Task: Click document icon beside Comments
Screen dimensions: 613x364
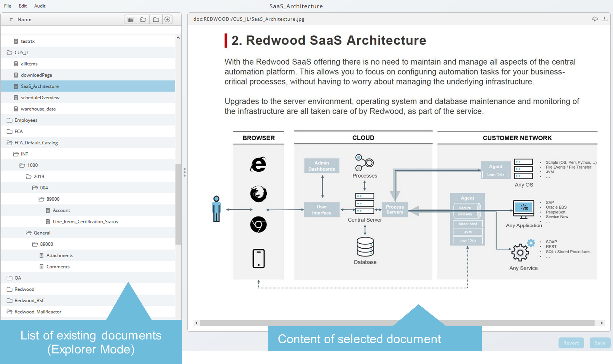Action: tap(41, 266)
